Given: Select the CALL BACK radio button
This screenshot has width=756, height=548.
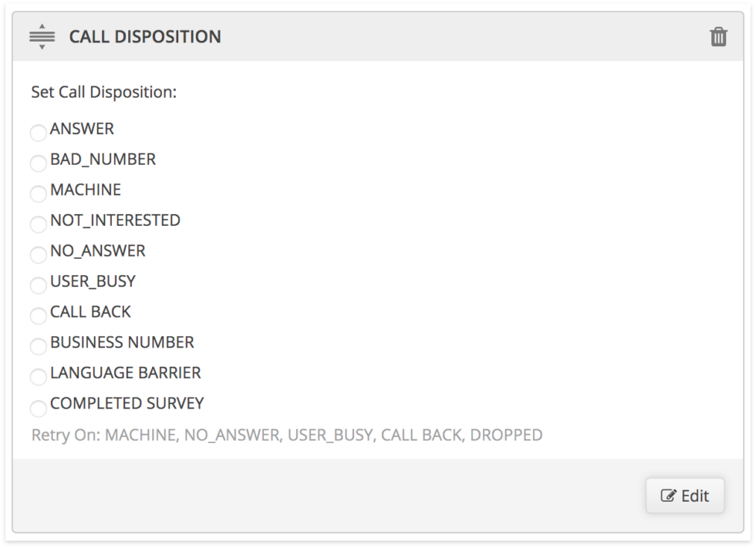Looking at the screenshot, I should tap(38, 315).
